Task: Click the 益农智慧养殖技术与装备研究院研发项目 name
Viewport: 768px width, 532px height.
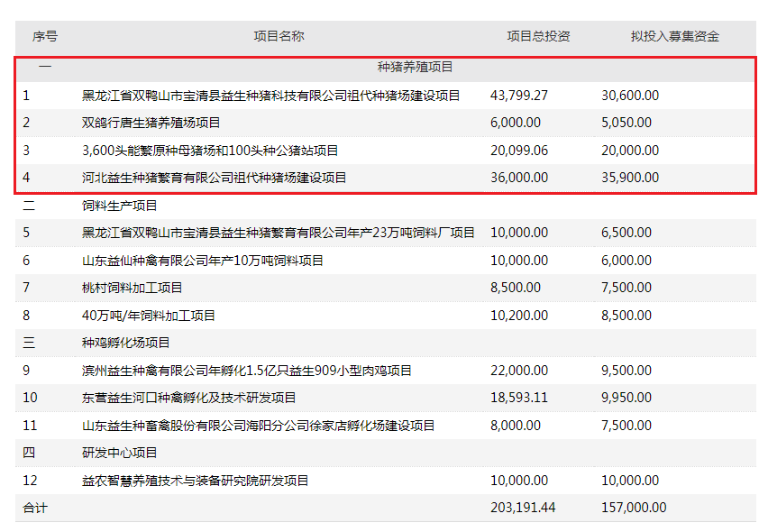Action: click(x=196, y=481)
